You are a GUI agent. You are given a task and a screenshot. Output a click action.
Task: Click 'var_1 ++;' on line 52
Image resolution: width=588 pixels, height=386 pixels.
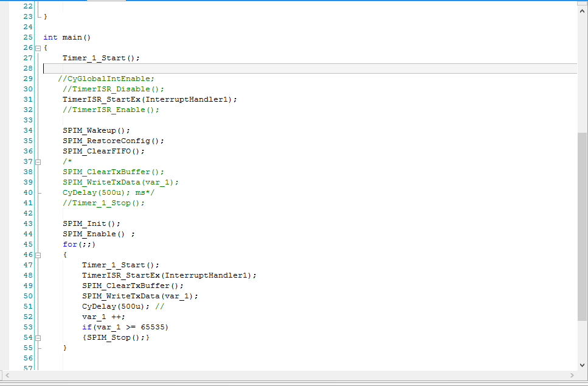pos(103,317)
